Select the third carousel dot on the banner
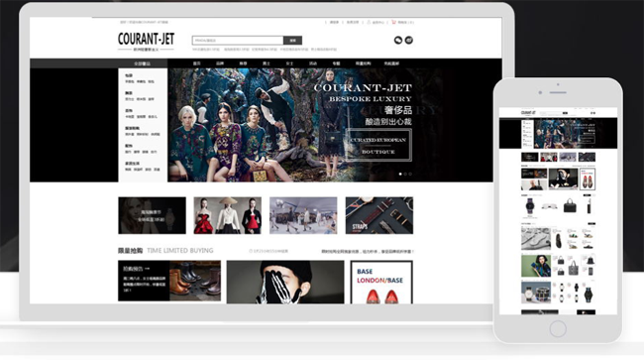This screenshot has height=360, width=644. [410, 175]
